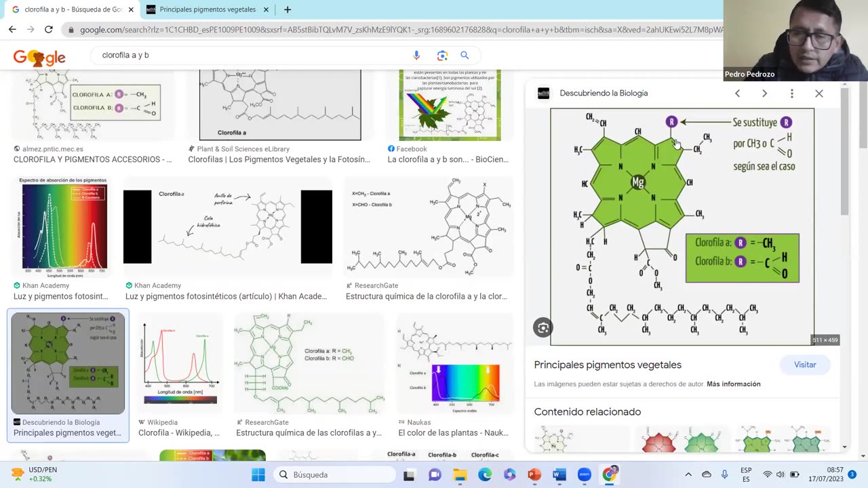This screenshot has height=488, width=868.
Task: Select Naukas color spectrum thumbnail
Action: (455, 363)
